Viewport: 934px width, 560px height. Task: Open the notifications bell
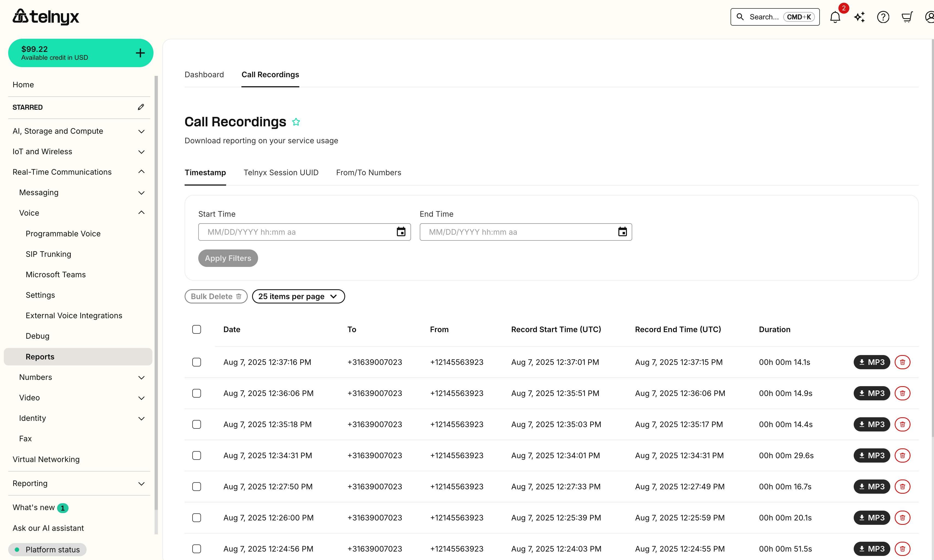pyautogui.click(x=835, y=17)
